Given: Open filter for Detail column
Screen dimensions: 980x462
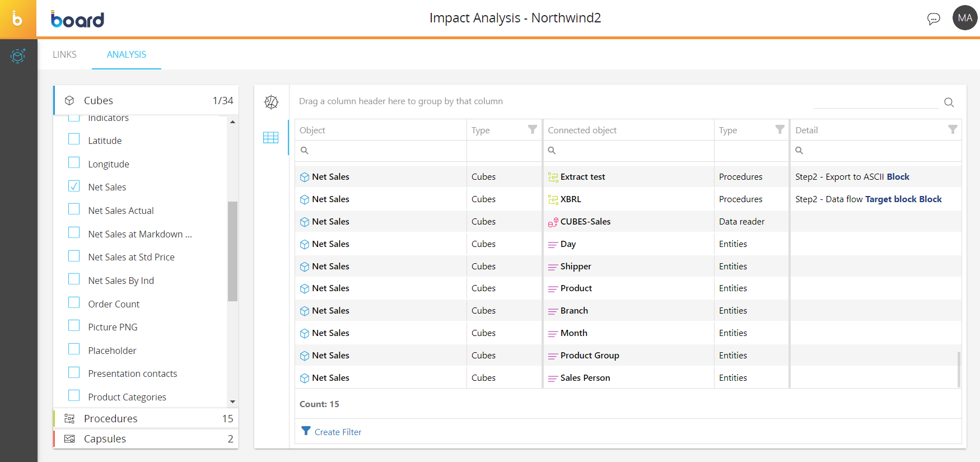Looking at the screenshot, I should (952, 129).
